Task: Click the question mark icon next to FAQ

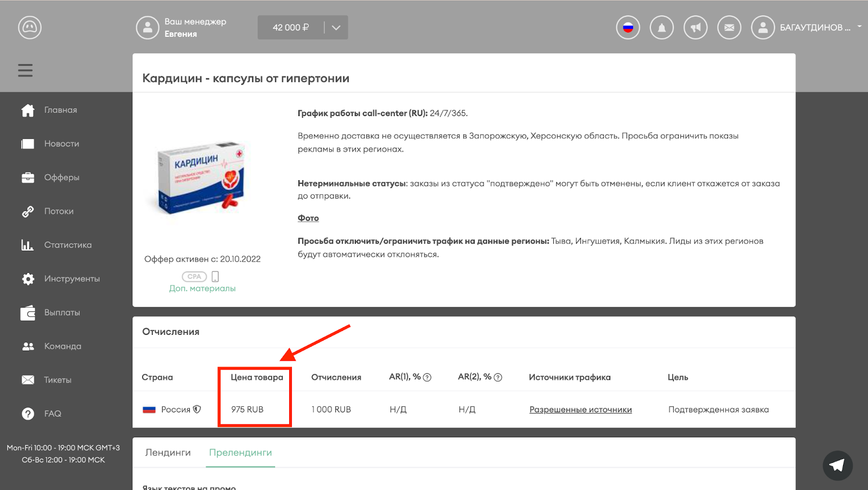Action: [x=28, y=413]
